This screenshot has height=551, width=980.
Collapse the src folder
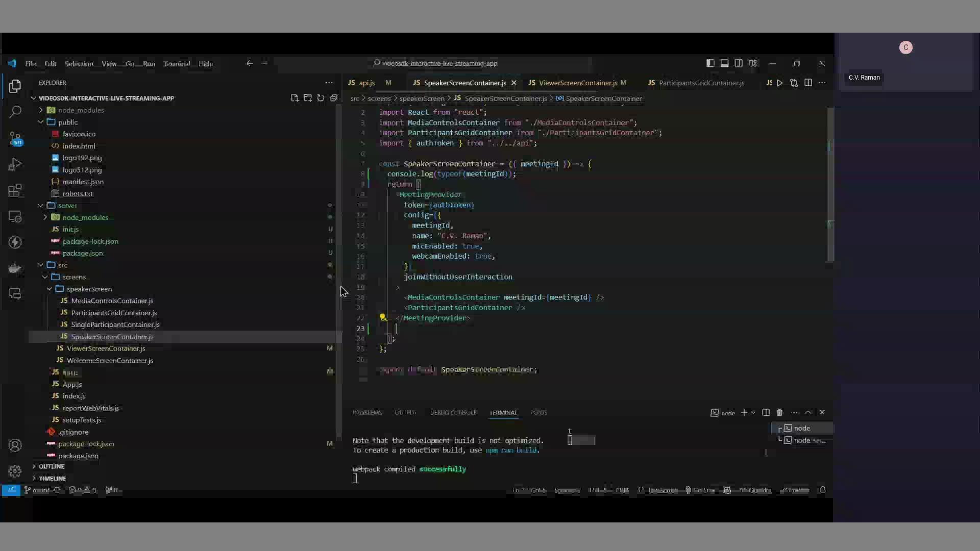coord(41,265)
